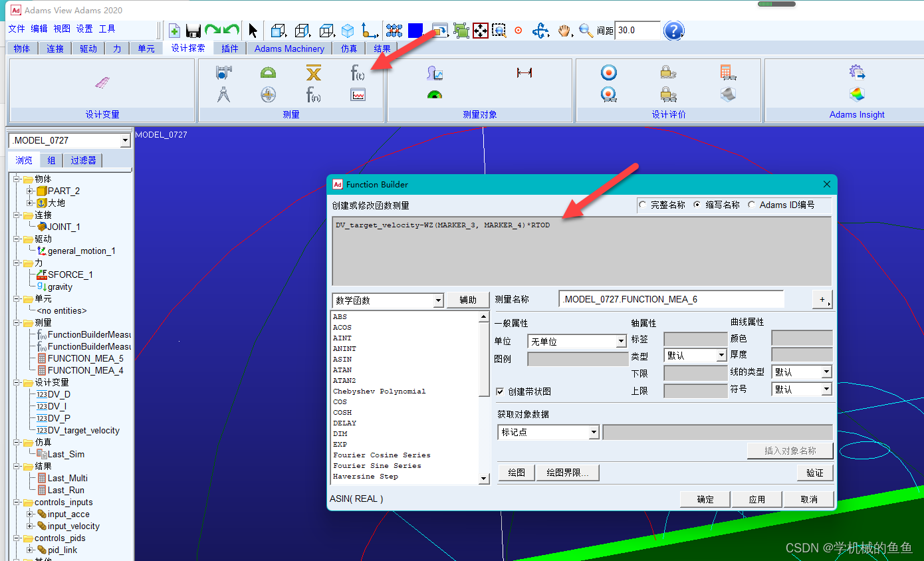Expand the PART_2 tree node
This screenshot has width=924, height=561.
(x=30, y=191)
